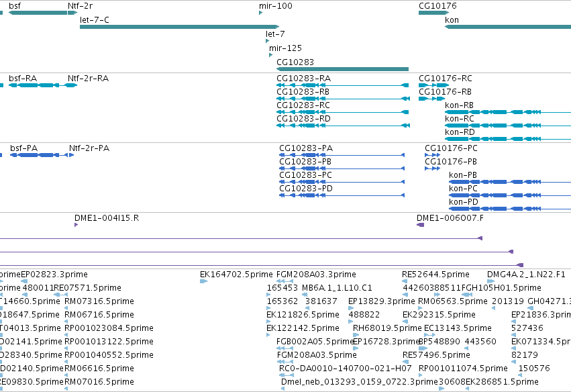
Task: Open the CG10283-PD protein label
Action: click(x=306, y=189)
